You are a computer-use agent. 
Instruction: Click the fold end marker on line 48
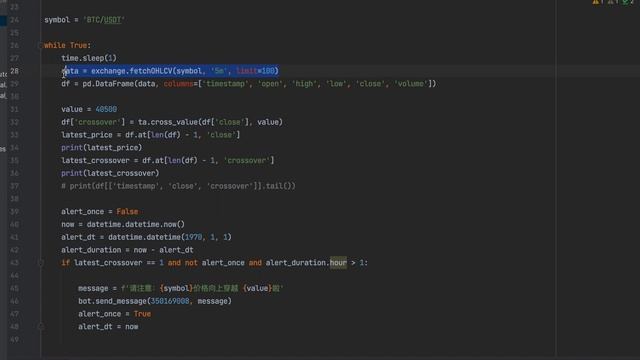(x=41, y=327)
